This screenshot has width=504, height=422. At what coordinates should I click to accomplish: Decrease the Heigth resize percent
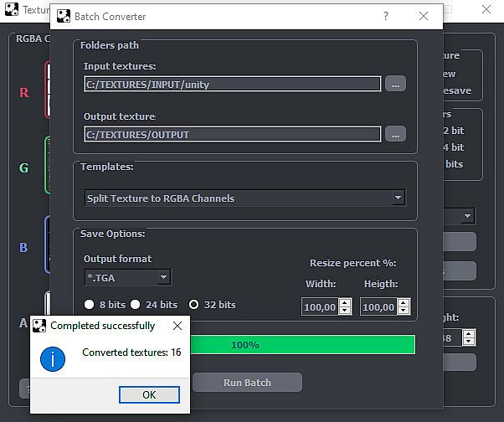404,310
